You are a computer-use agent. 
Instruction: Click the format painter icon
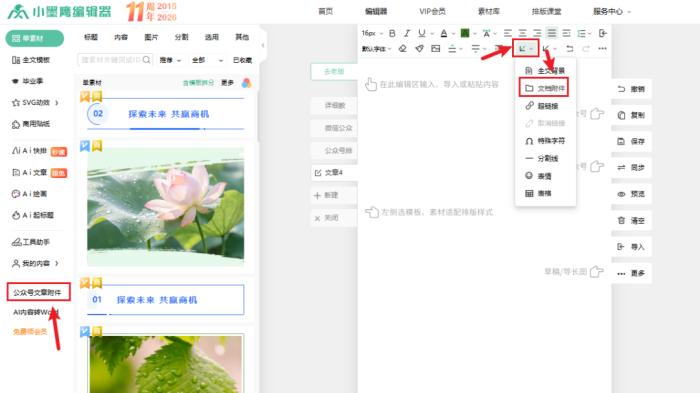point(419,49)
